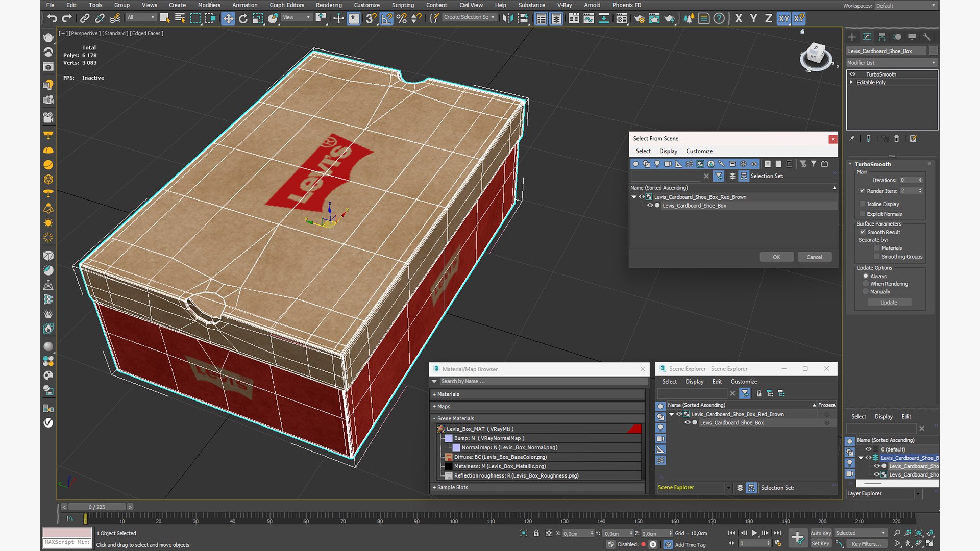Activate the Select and Rotate tool

[x=243, y=19]
